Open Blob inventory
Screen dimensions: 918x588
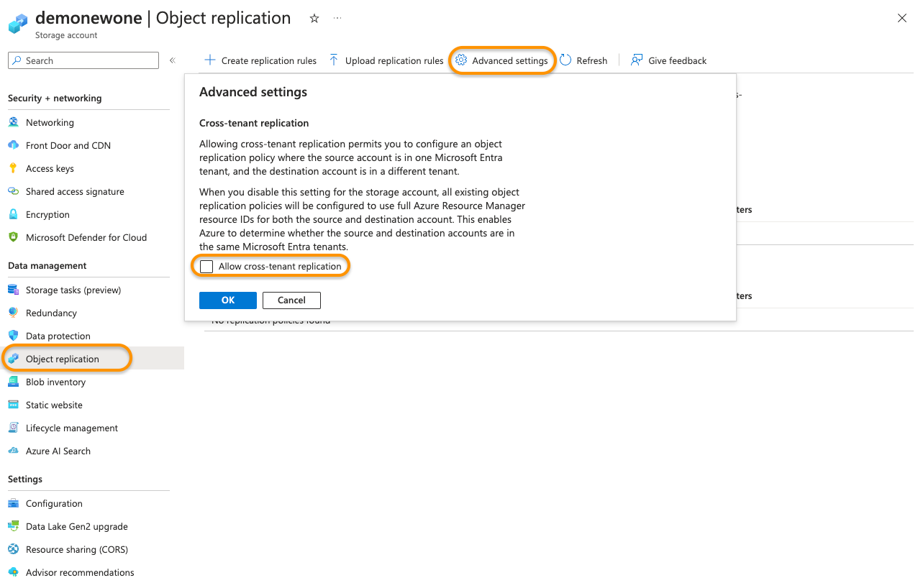55,382
